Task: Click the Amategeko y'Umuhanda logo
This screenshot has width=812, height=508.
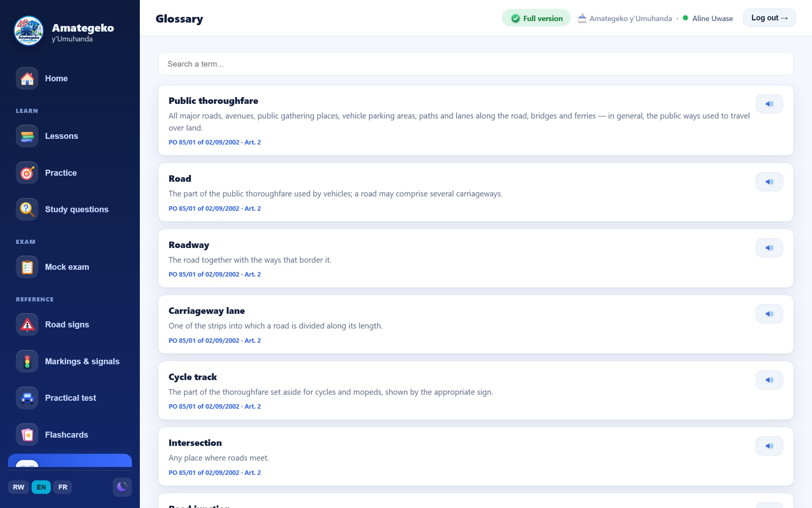Action: pyautogui.click(x=29, y=31)
